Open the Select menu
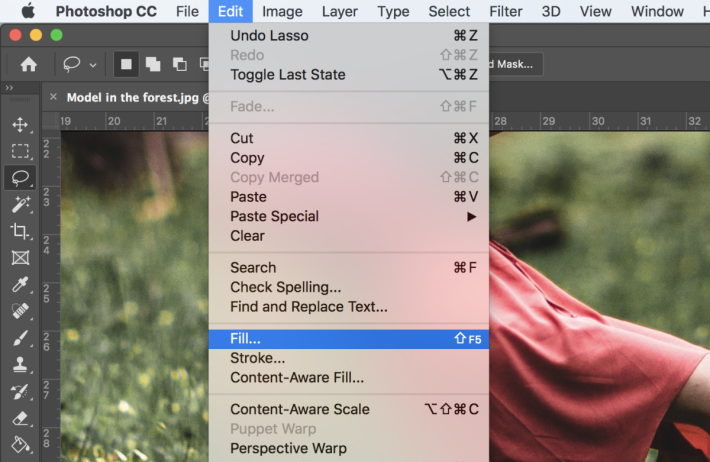Viewport: 710px width, 462px height. [x=449, y=11]
